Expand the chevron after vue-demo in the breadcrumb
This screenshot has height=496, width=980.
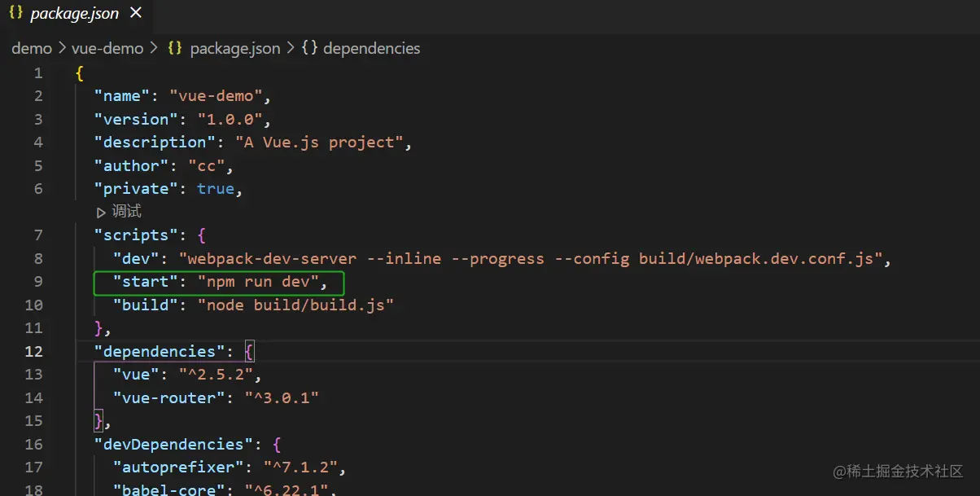(153, 48)
